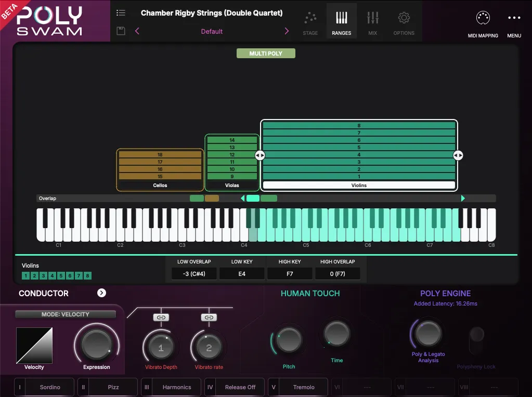Click the save preset floppy icon
Viewport: 532px width, 397px height.
pyautogui.click(x=121, y=31)
